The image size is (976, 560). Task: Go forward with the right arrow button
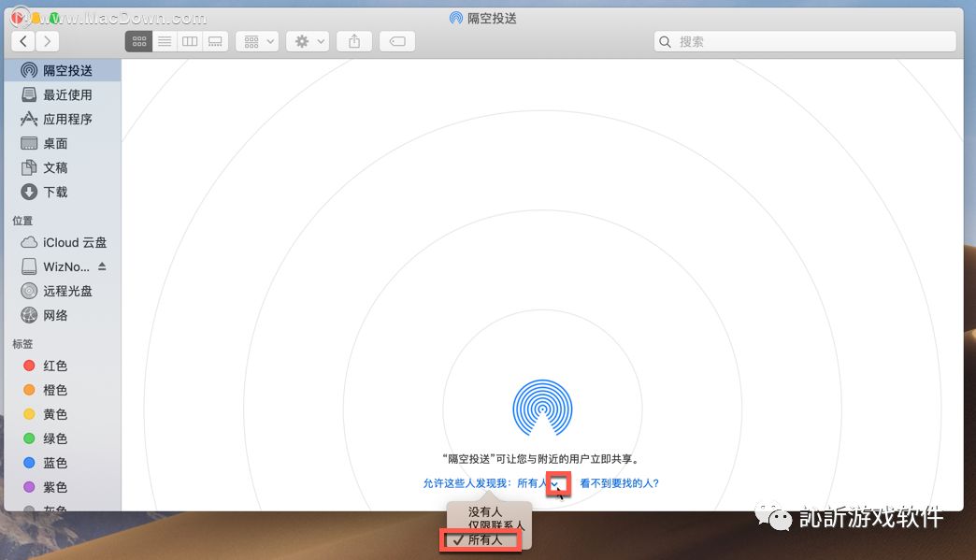pos(48,42)
